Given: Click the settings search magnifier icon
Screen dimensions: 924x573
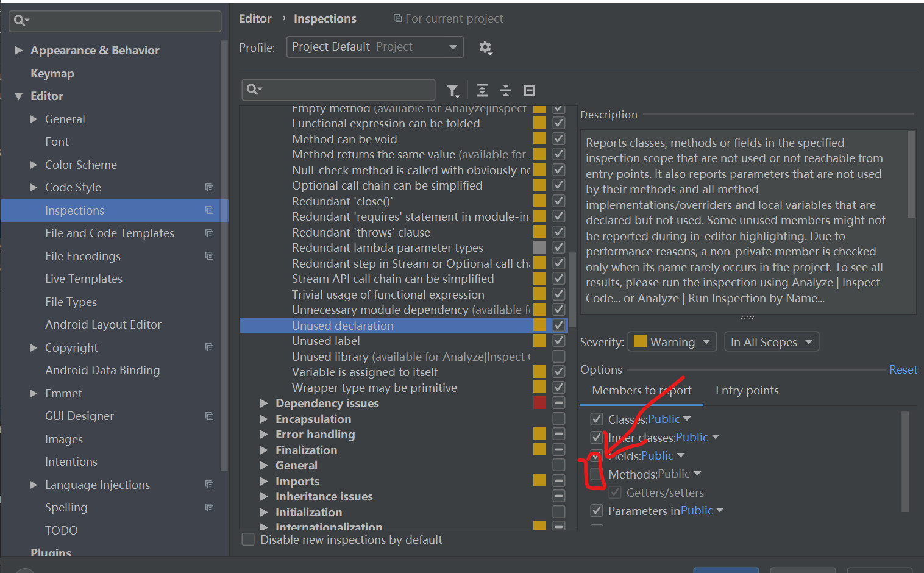Looking at the screenshot, I should coord(21,21).
